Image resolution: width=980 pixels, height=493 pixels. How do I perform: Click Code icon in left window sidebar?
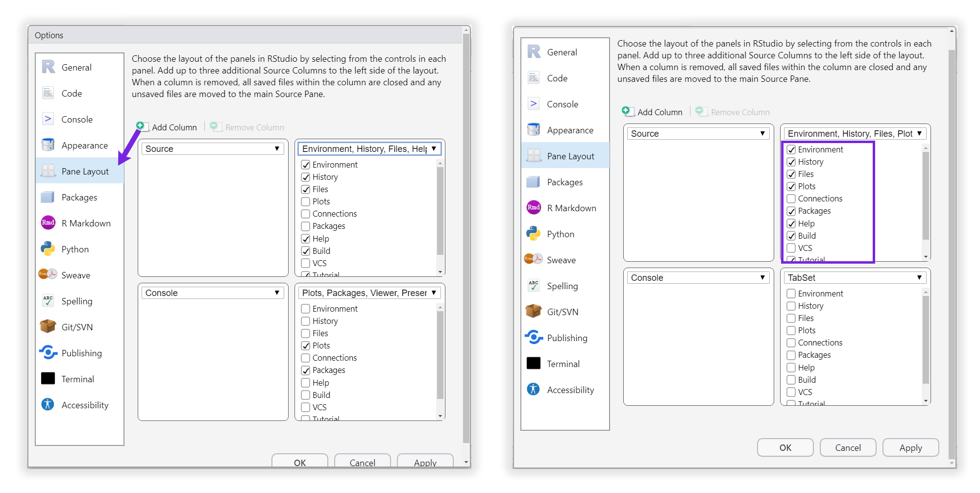(48, 93)
